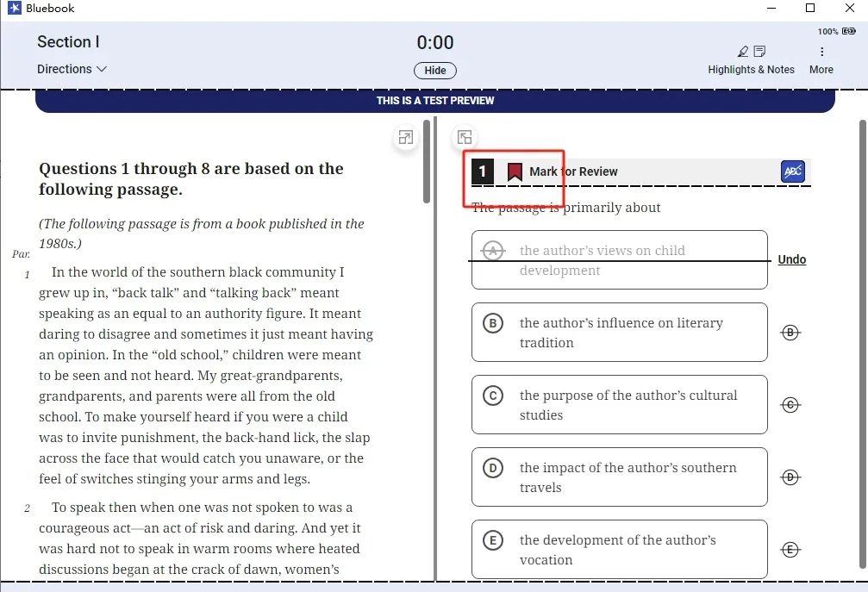Cross out answer choice B
868x592 pixels.
tap(790, 333)
